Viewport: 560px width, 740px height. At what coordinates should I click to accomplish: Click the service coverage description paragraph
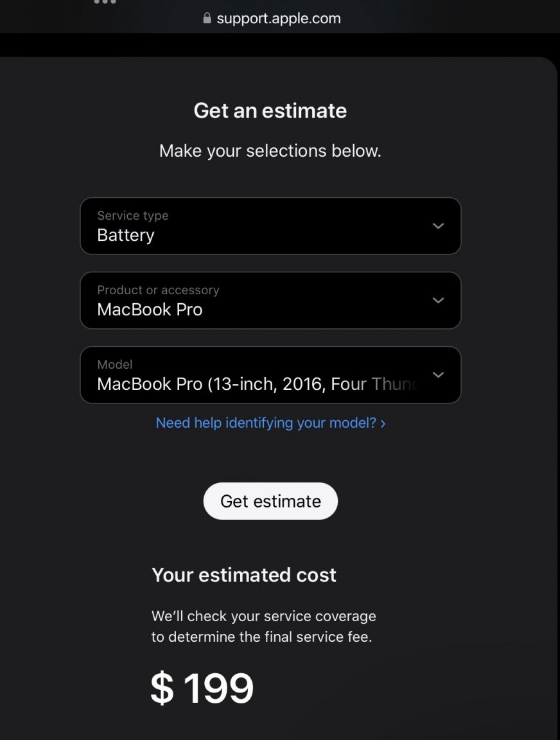263,627
